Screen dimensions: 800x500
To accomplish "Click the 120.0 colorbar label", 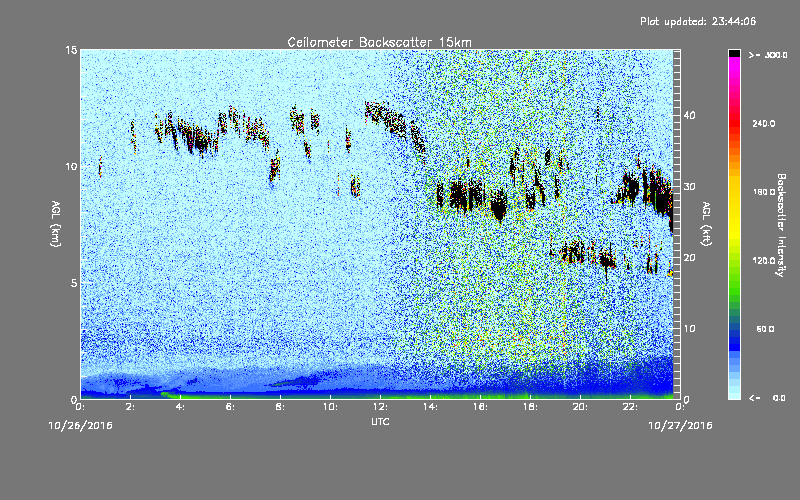I will [x=764, y=260].
